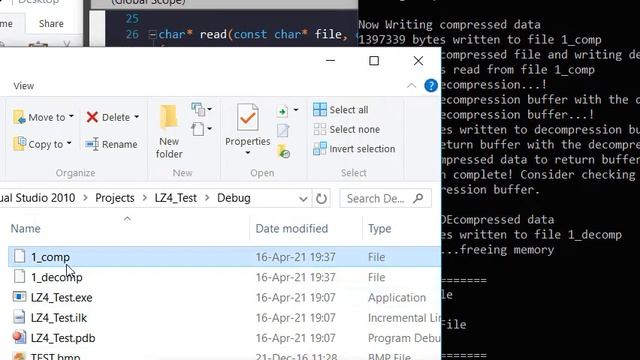Sort by the Date modified column header
The height and width of the screenshot is (360, 640).
[x=291, y=229]
